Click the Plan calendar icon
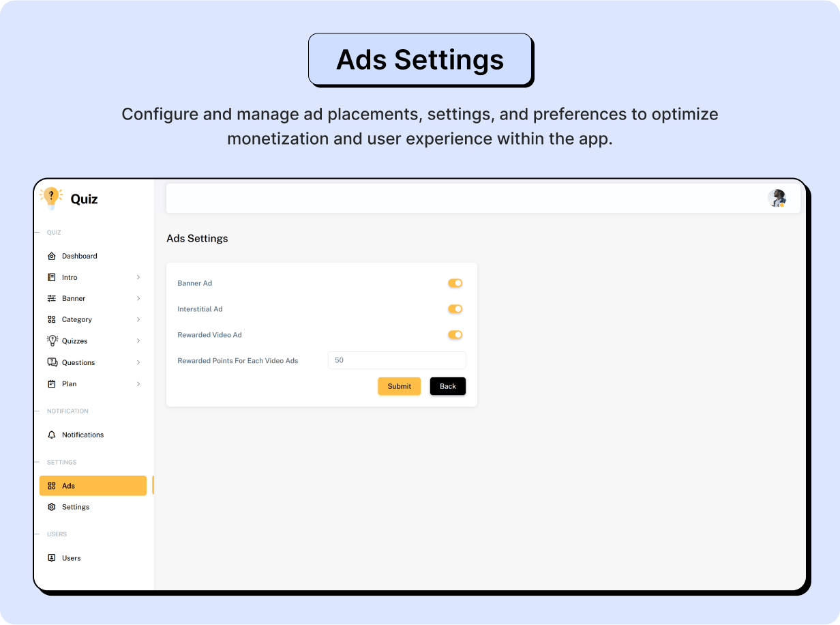 pyautogui.click(x=52, y=384)
